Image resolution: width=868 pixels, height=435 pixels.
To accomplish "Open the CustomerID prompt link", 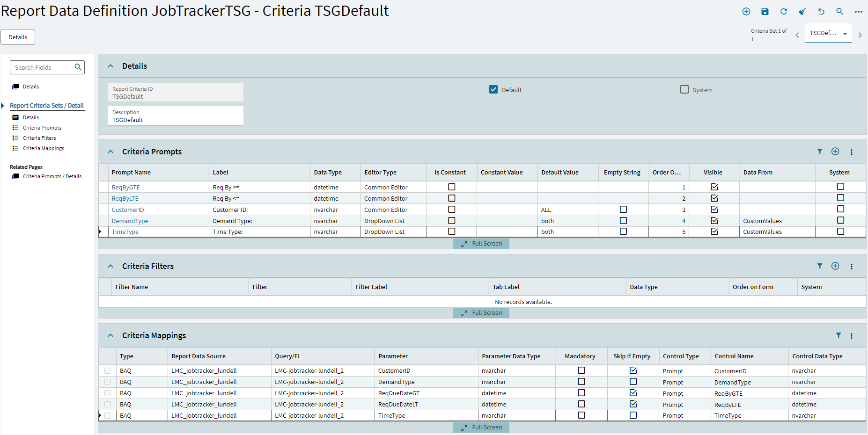I will click(128, 210).
